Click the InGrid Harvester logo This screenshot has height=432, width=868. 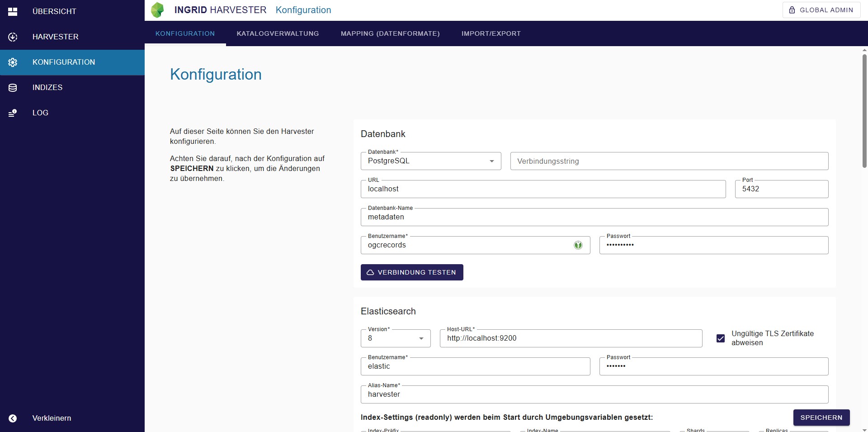(157, 10)
